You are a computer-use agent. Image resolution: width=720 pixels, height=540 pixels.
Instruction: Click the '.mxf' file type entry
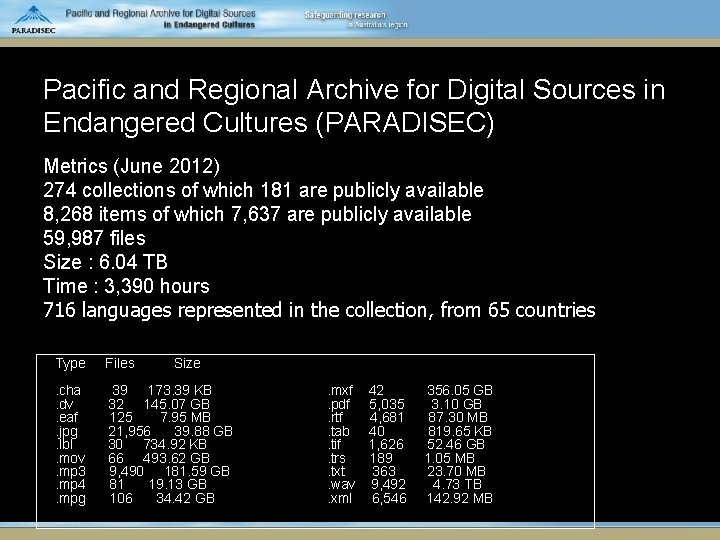(x=341, y=390)
